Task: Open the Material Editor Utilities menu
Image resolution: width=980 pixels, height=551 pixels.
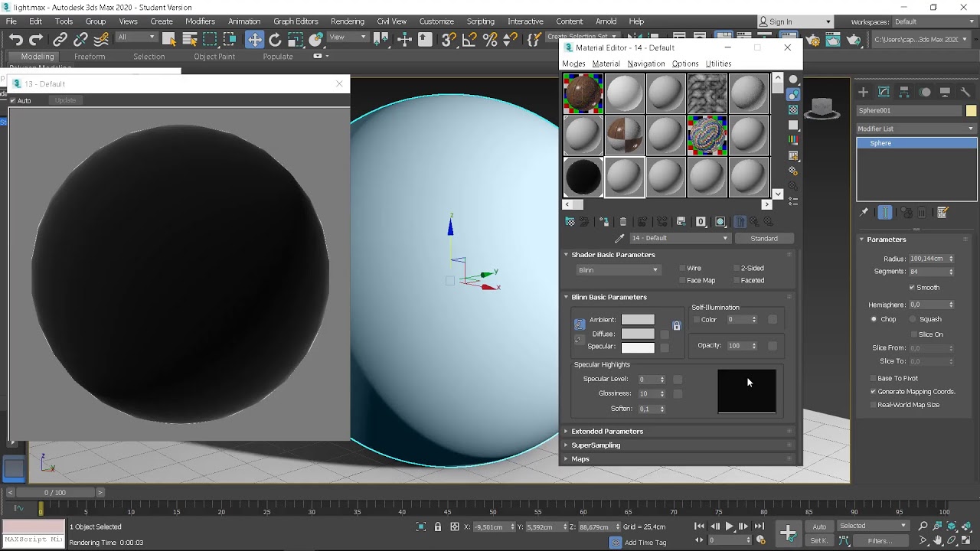Action: click(718, 64)
